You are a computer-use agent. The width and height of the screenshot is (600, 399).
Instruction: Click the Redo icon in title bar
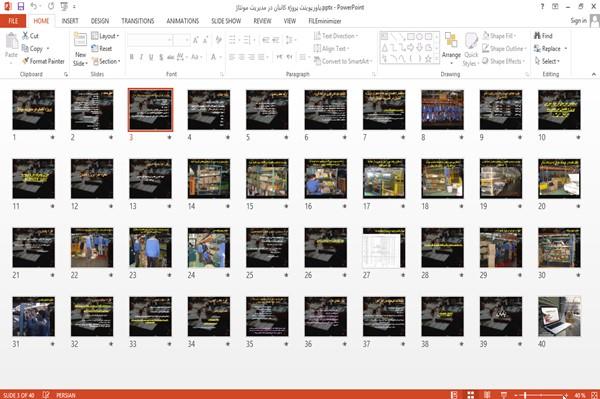click(x=51, y=7)
